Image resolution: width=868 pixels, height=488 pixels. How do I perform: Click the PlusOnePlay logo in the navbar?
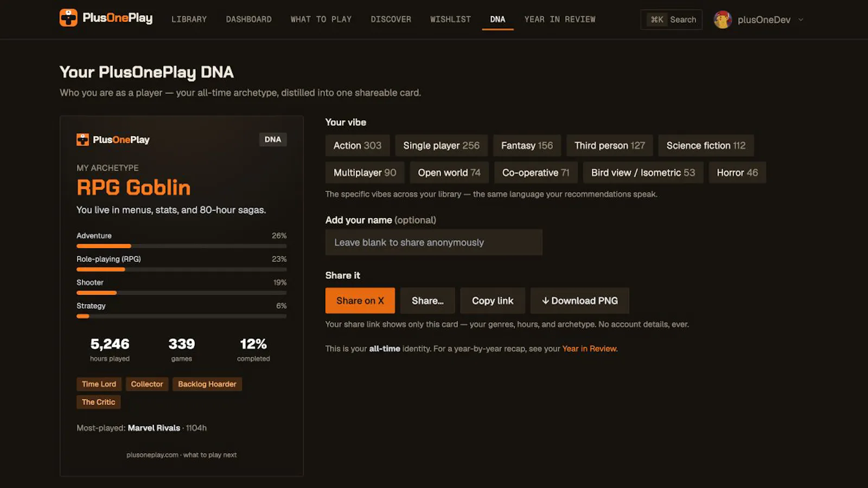click(x=106, y=18)
